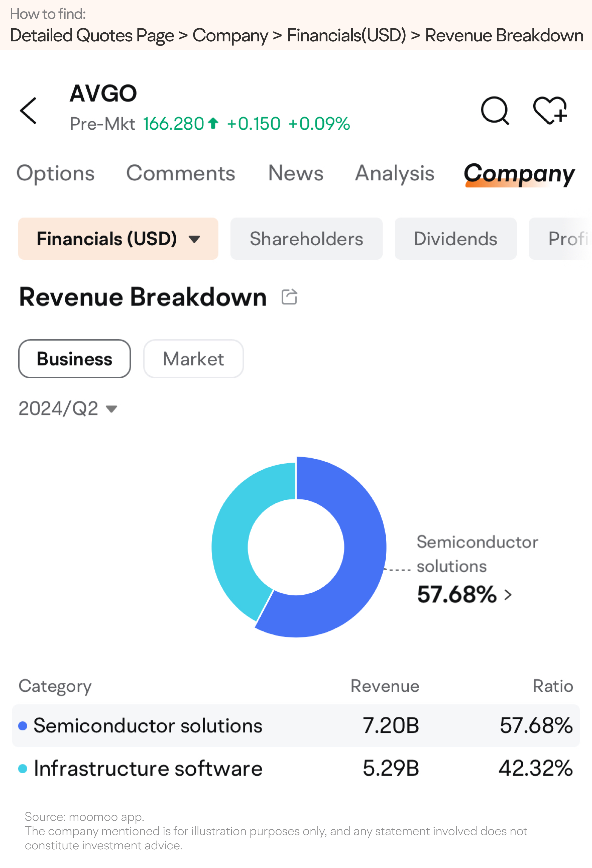Open the Financials (USD) dropdown
This screenshot has width=592, height=868.
click(x=118, y=239)
